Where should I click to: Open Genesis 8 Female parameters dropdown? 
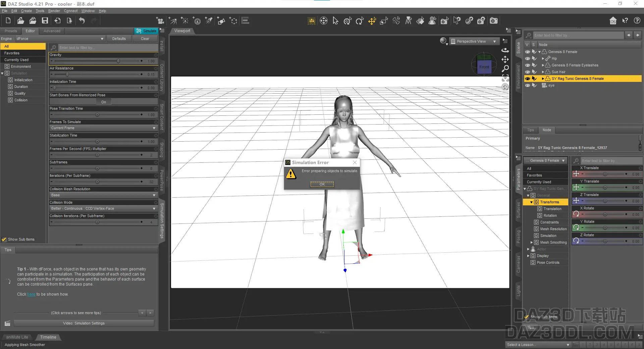tap(545, 160)
